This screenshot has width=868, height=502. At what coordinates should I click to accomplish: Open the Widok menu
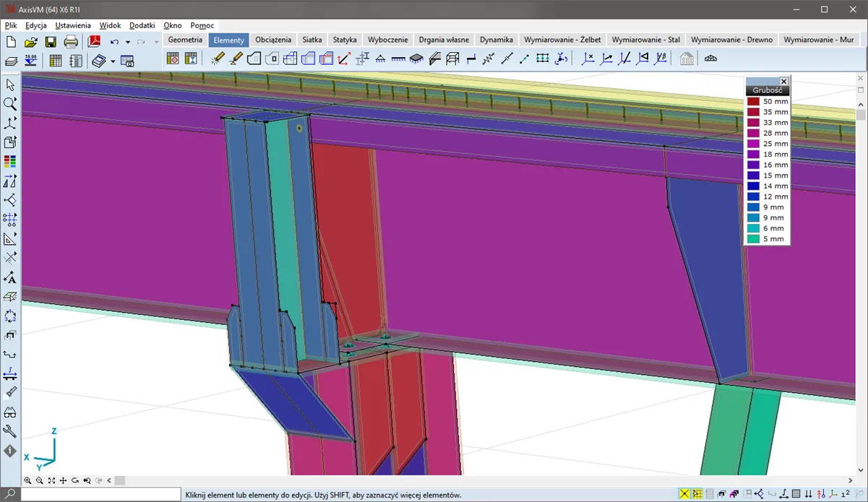(x=110, y=25)
